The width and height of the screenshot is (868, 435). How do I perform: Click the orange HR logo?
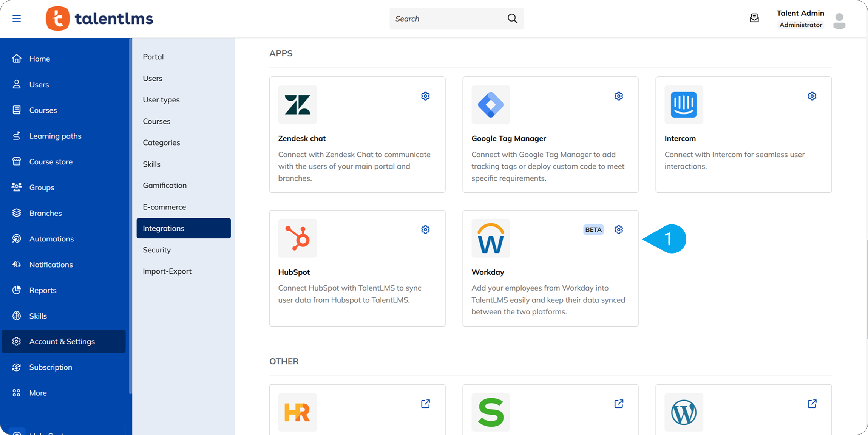point(297,412)
